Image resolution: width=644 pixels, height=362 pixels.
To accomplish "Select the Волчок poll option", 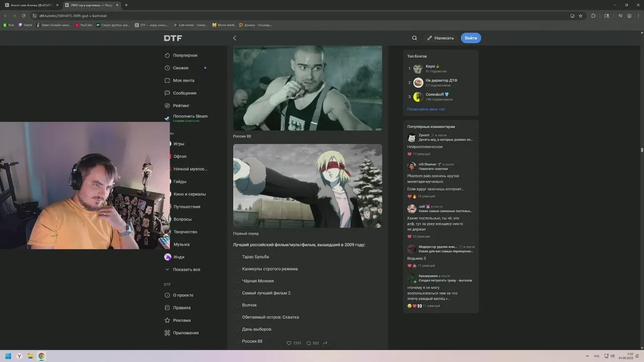I will click(x=246, y=305).
